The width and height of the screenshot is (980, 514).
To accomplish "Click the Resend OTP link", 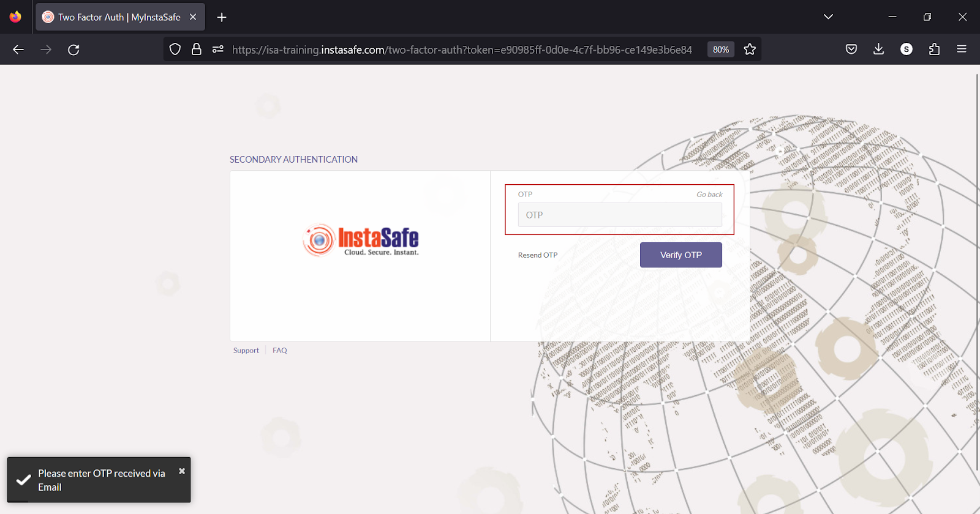I will tap(538, 255).
